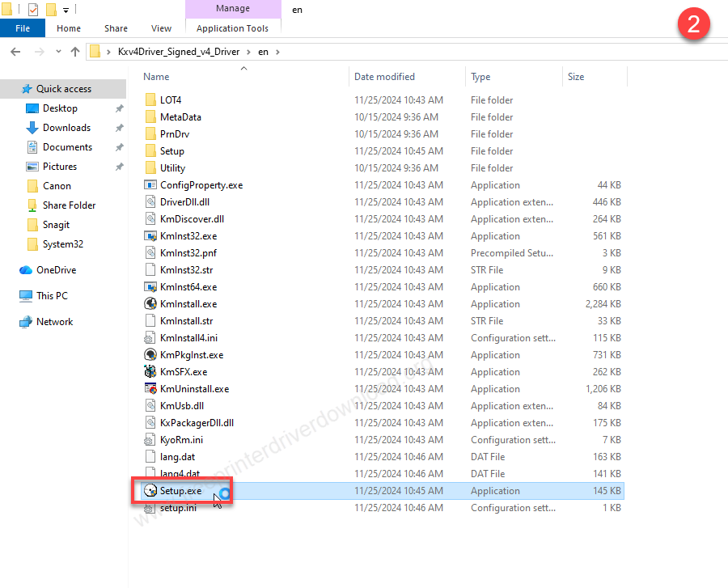
Task: Expand the en breadcrumb chevron
Action: [277, 52]
